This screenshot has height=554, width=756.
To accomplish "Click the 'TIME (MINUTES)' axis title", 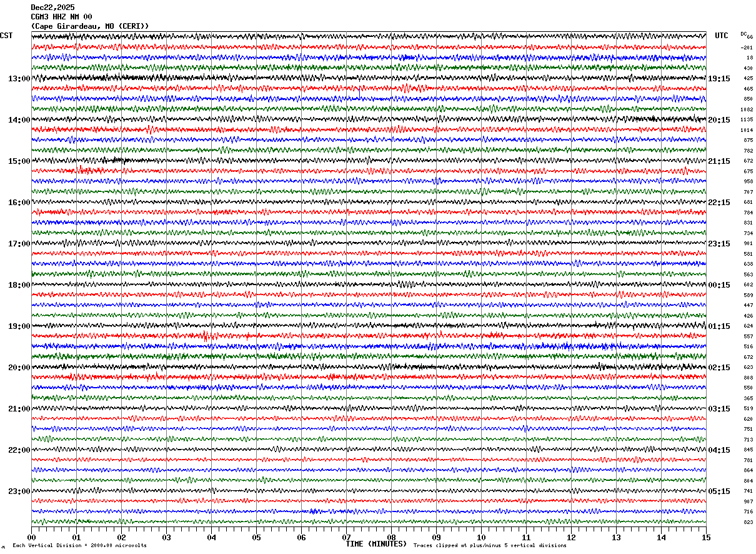I will pos(376,544).
